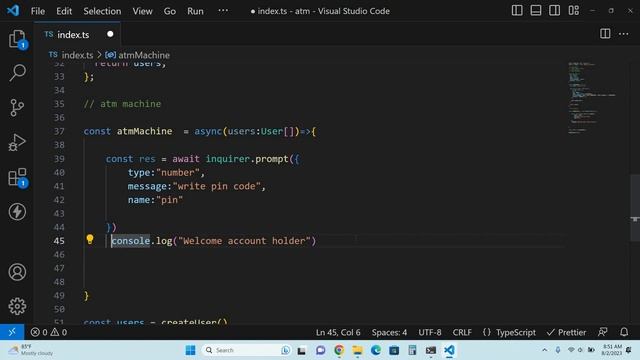Click the VS Code logo in the title bar

point(13,10)
